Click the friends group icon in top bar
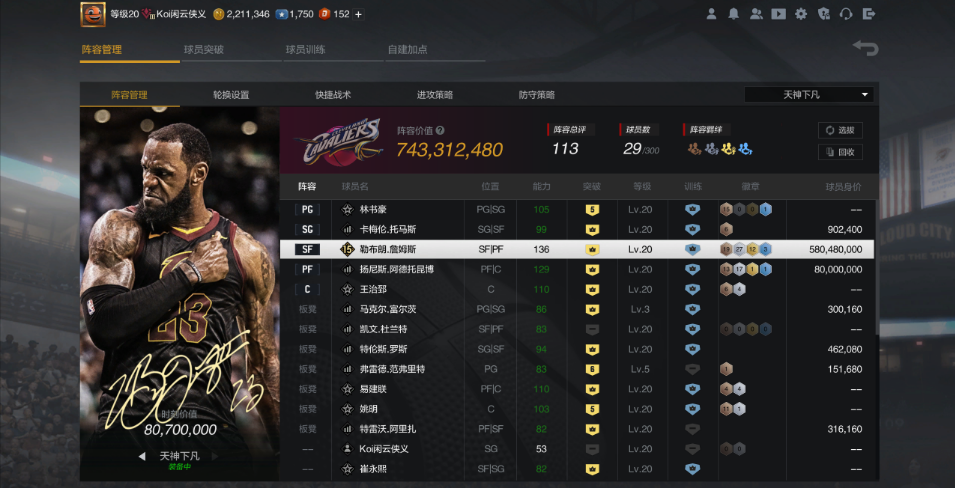Image resolution: width=955 pixels, height=488 pixels. tap(756, 14)
